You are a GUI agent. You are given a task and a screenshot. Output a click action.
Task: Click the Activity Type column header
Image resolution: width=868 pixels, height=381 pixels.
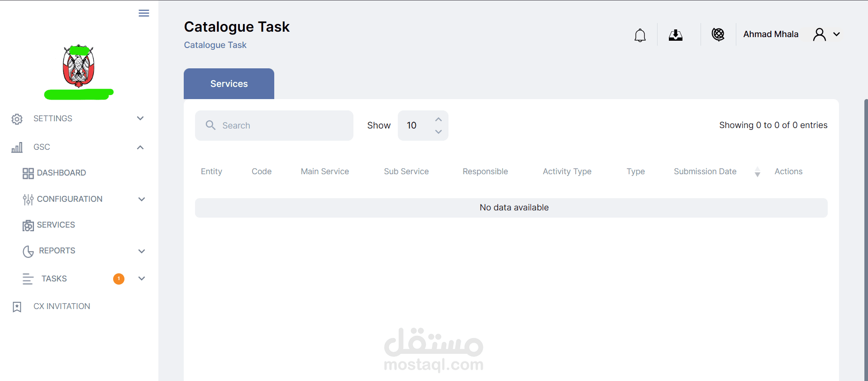click(x=567, y=171)
